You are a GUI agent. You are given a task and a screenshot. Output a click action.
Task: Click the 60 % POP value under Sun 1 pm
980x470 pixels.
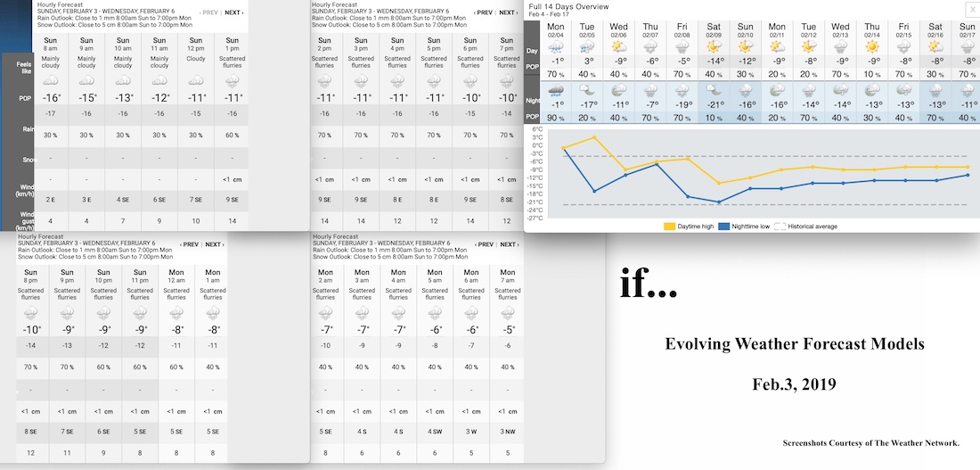coord(233,136)
